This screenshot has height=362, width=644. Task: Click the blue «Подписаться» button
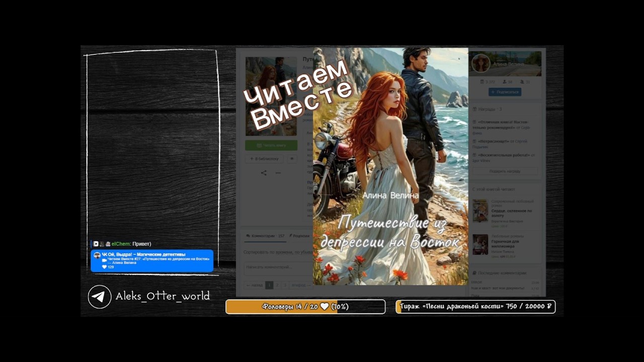click(505, 92)
